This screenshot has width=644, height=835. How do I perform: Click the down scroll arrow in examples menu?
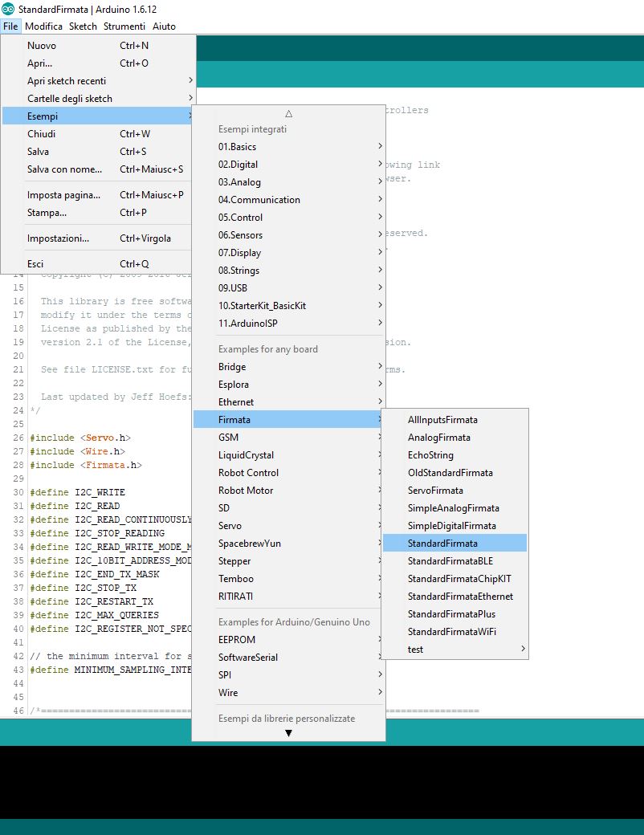coord(289,733)
